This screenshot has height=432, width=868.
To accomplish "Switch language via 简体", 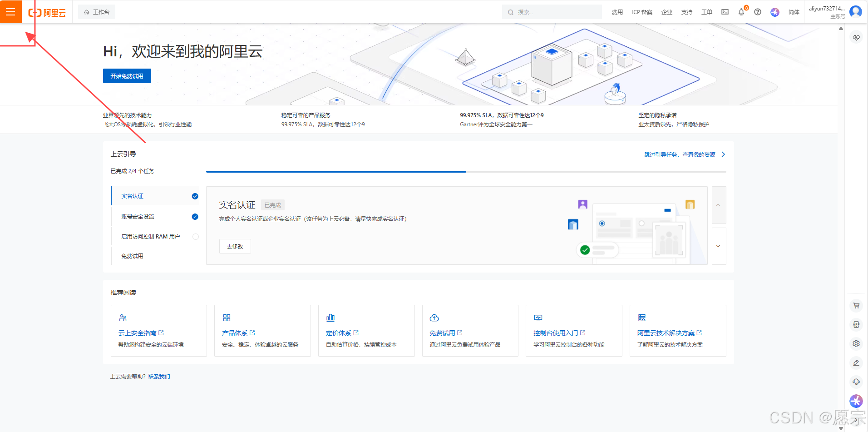I will (x=794, y=12).
